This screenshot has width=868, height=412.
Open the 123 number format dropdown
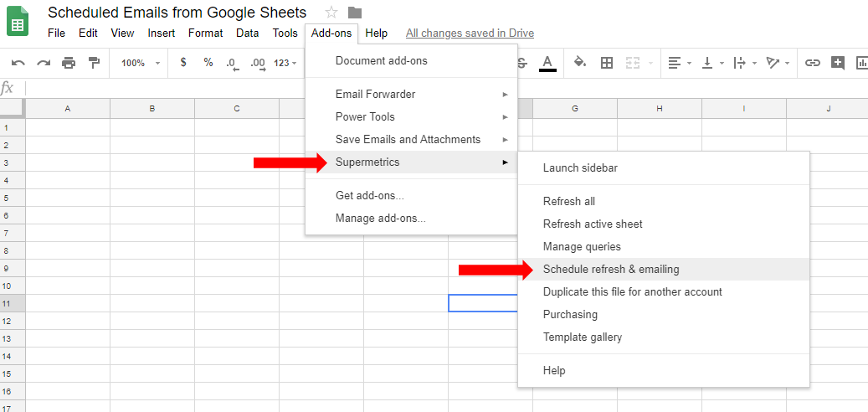pyautogui.click(x=285, y=63)
